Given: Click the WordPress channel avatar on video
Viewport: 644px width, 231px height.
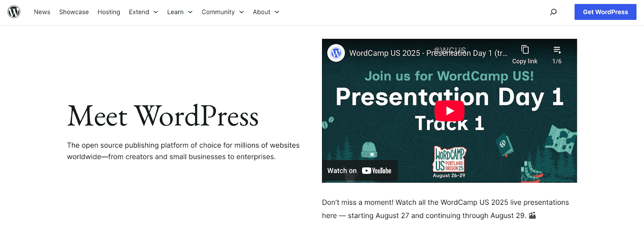Looking at the screenshot, I should tap(336, 53).
